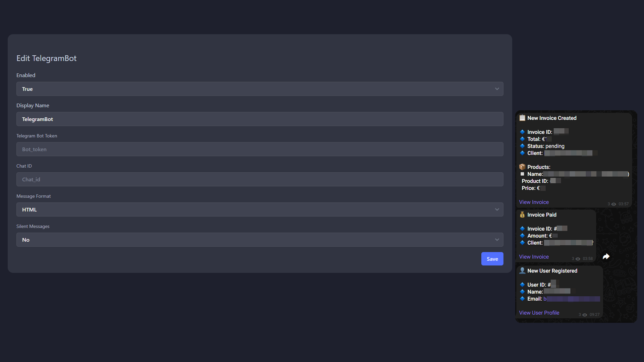This screenshot has width=644, height=362.
Task: Click the eye icon in the Invoice Paid message
Action: [577, 259]
